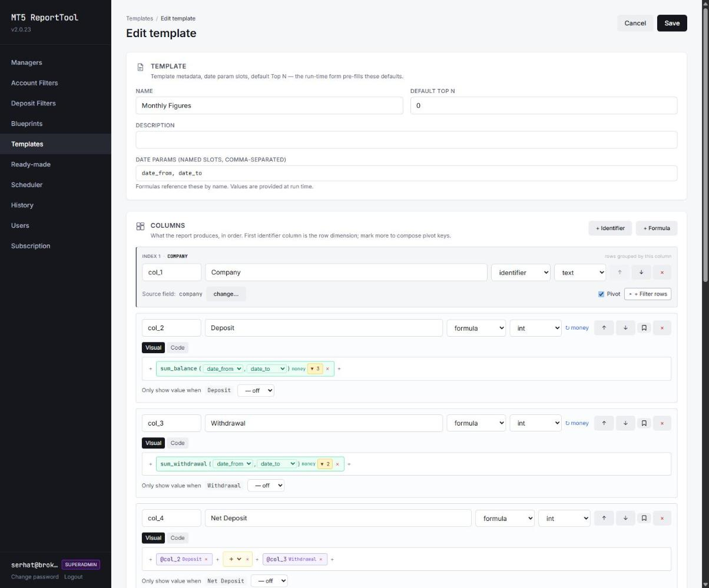Screen dimensions: 709x588
Task: Switch Deposit editor to Code mode
Action: tap(177, 348)
